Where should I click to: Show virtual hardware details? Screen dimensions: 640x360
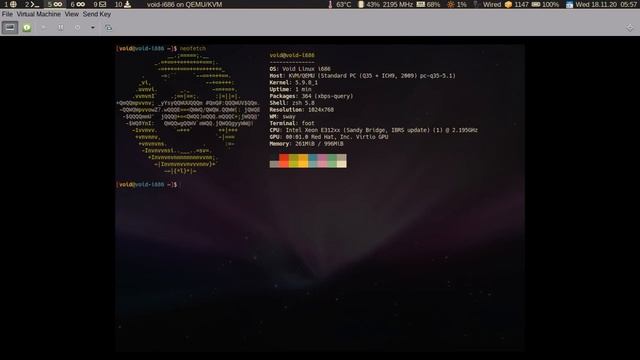[27, 28]
